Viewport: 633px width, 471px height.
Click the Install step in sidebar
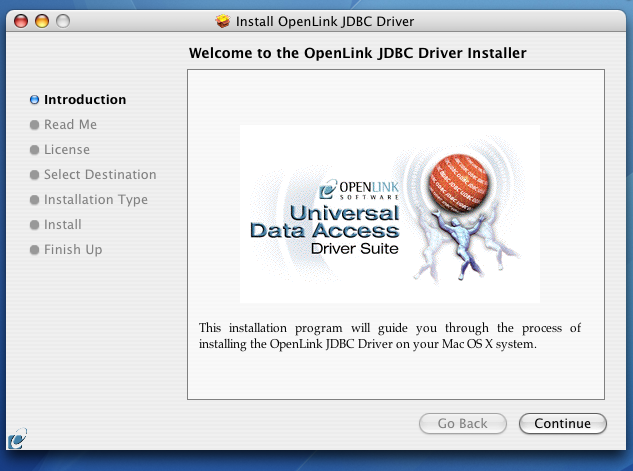point(63,225)
